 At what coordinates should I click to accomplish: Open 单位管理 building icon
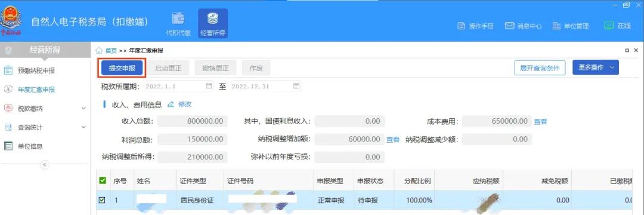tap(556, 26)
